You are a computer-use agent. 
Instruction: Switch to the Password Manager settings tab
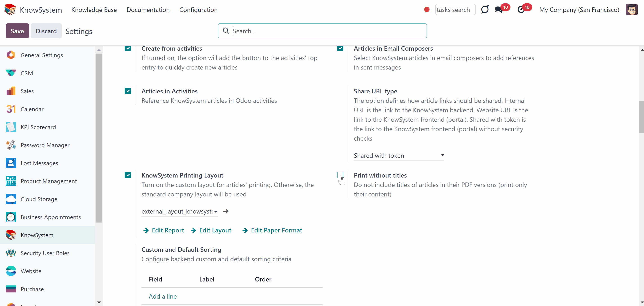click(45, 145)
